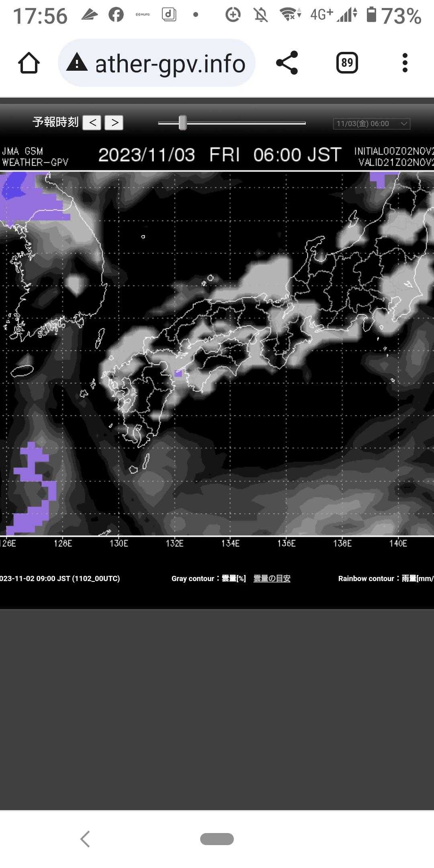
Task: Open the three-dot browser menu
Action: (x=405, y=63)
